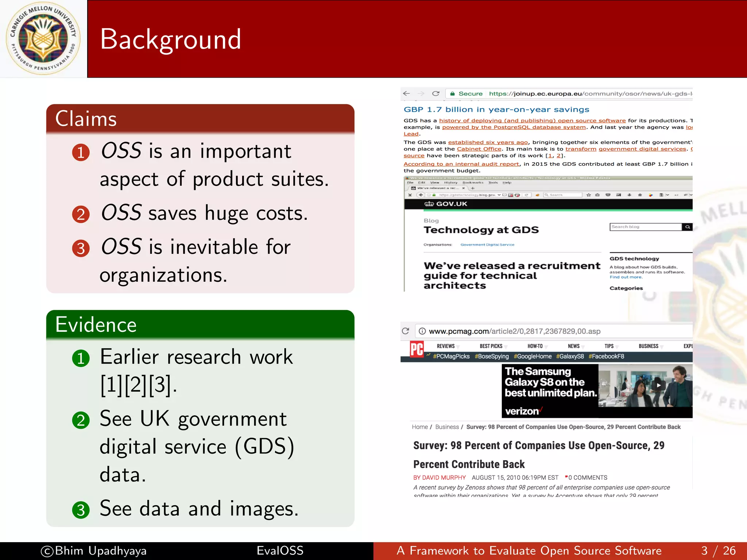This screenshot has width=747, height=560.
Task: Open the #GalaxyS8 trending tag
Action: coord(570,356)
